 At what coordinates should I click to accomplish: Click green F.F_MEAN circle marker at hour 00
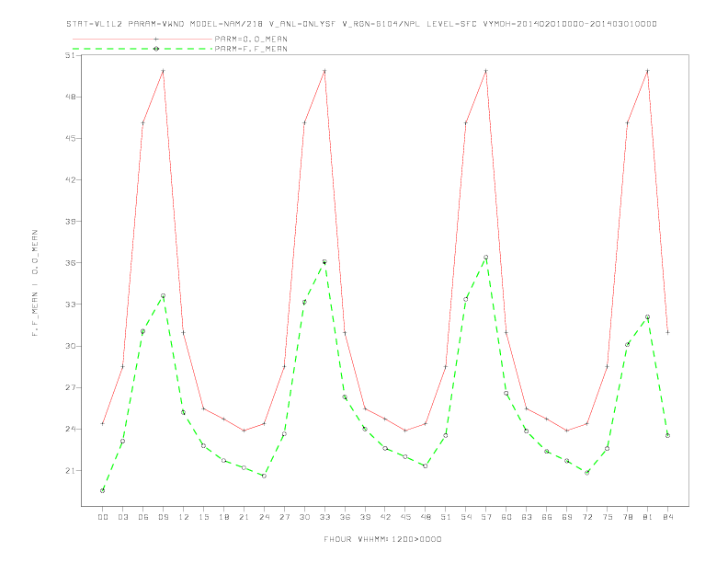(x=103, y=490)
